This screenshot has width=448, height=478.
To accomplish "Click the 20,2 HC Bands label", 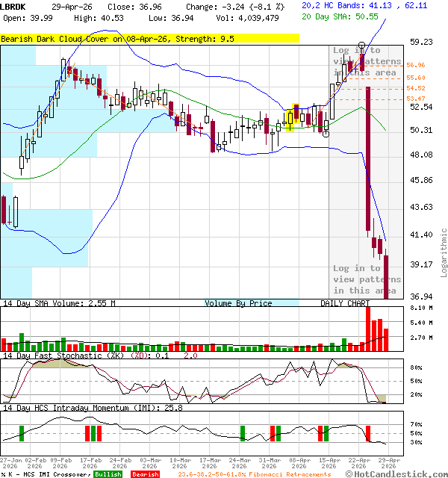I will point(364,5).
